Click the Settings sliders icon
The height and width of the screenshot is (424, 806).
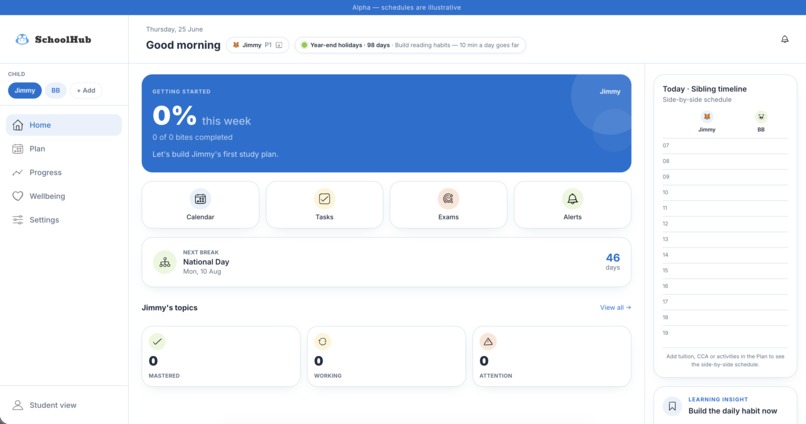coord(17,219)
